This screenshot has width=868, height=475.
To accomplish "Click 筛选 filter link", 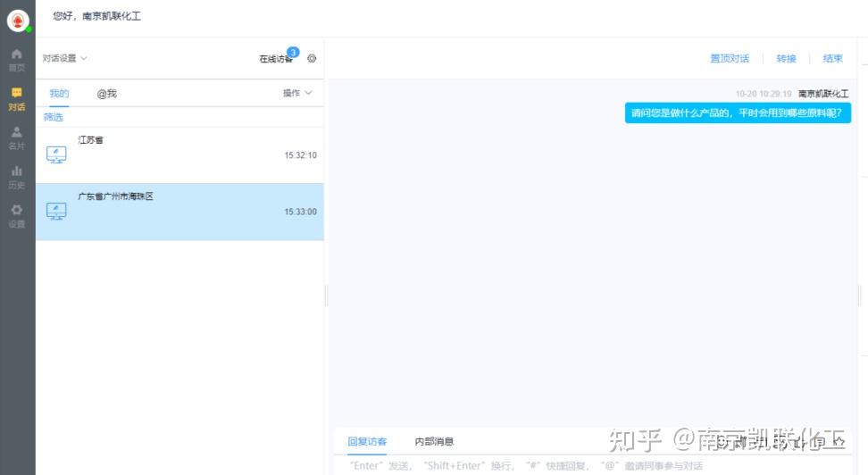I will [54, 117].
